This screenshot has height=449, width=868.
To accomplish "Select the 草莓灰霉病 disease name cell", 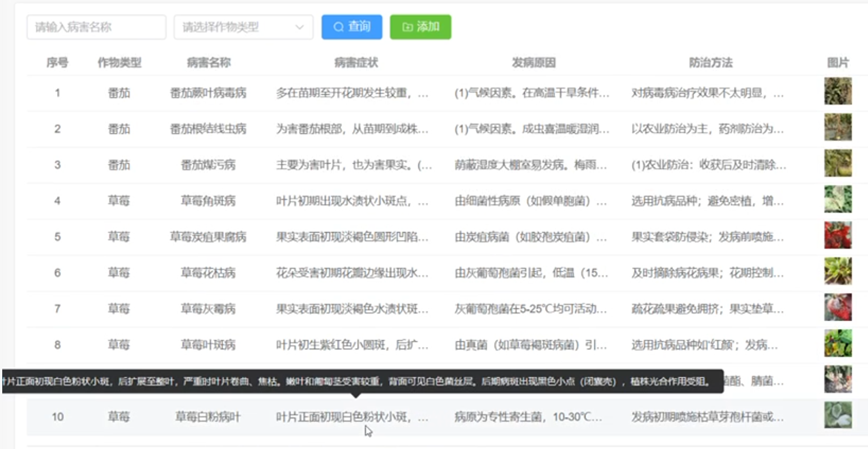I will point(208,309).
